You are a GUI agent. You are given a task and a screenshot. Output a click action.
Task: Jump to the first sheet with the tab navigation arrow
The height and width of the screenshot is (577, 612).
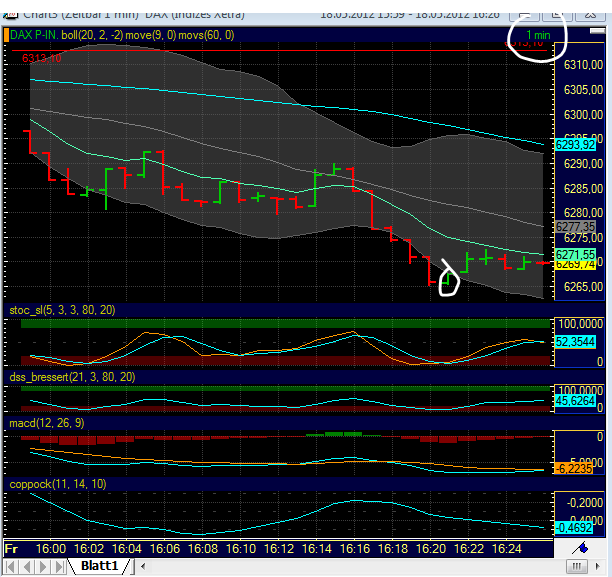tap(11, 566)
